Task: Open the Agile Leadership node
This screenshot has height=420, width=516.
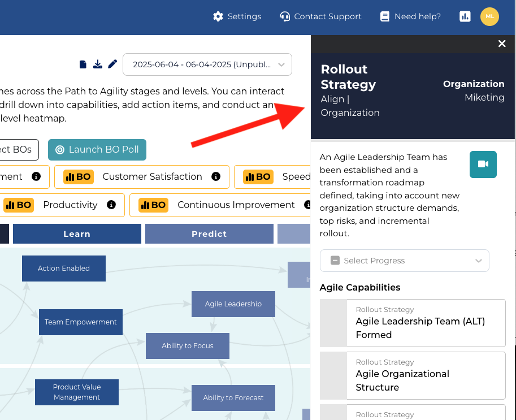Action: (233, 304)
